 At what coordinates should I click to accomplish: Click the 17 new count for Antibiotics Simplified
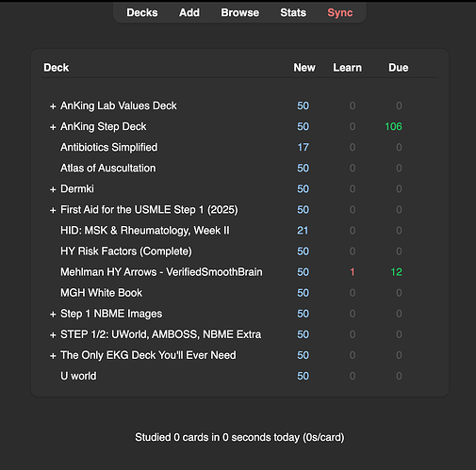click(304, 147)
